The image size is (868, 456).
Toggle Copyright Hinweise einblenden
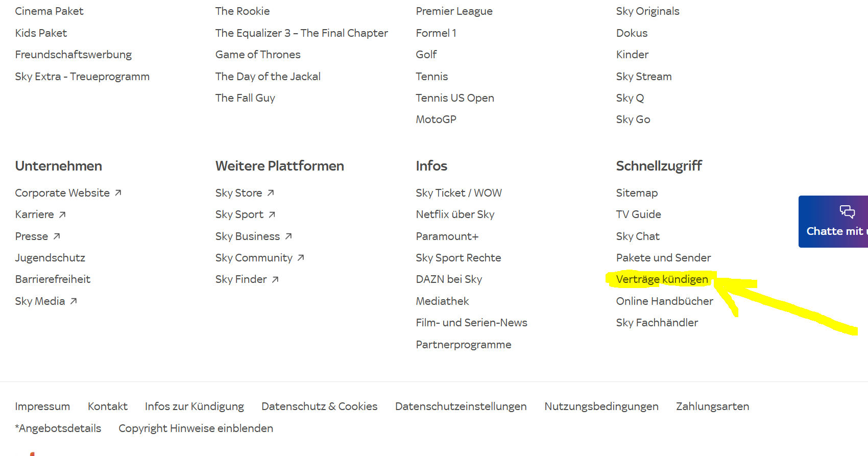tap(196, 428)
